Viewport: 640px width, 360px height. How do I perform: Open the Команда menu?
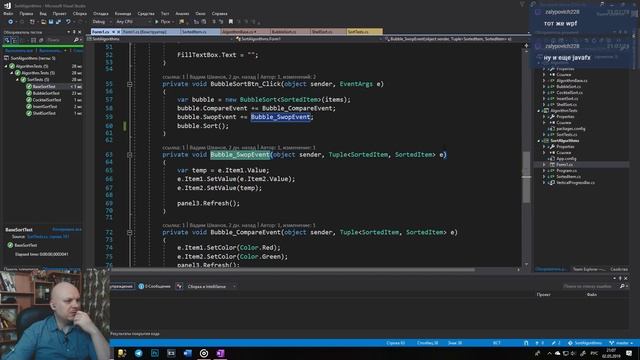click(123, 13)
